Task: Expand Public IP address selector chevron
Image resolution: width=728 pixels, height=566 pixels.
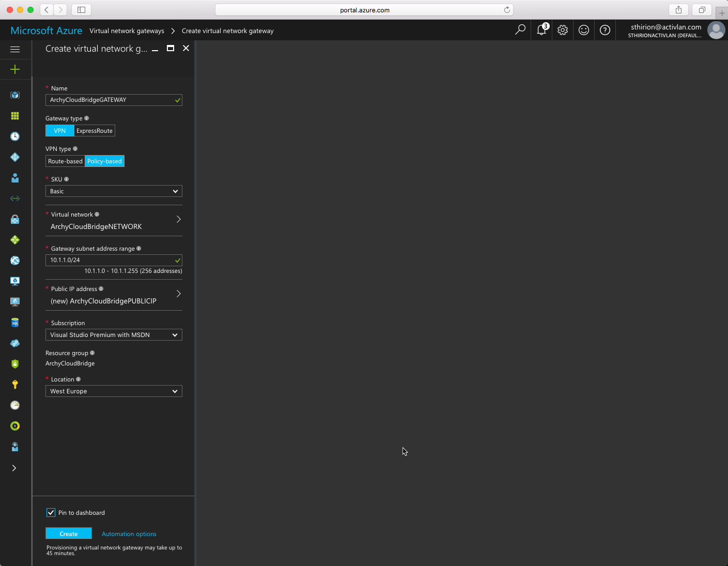Action: (179, 294)
